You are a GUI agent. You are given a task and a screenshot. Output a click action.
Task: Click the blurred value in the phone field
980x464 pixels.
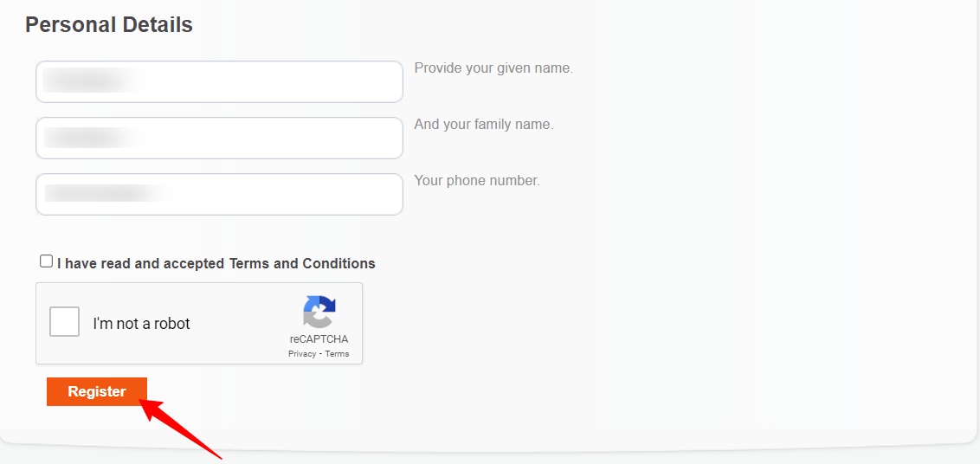pos(103,193)
